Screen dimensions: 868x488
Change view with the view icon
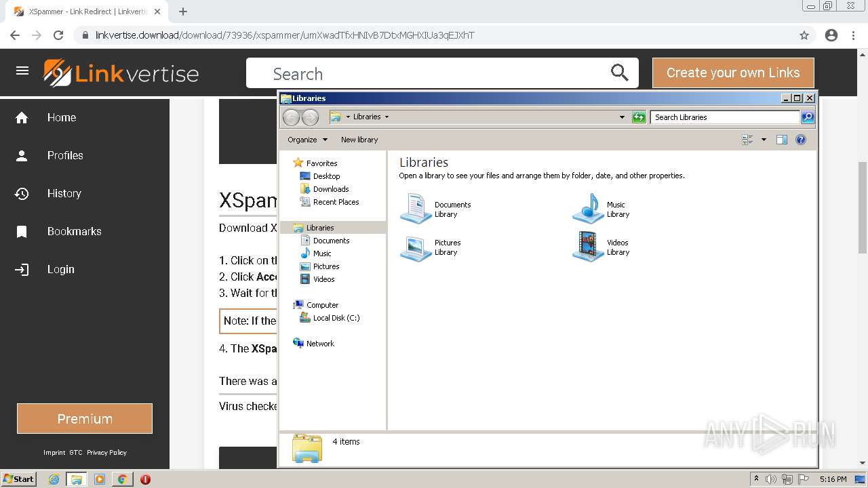point(748,140)
